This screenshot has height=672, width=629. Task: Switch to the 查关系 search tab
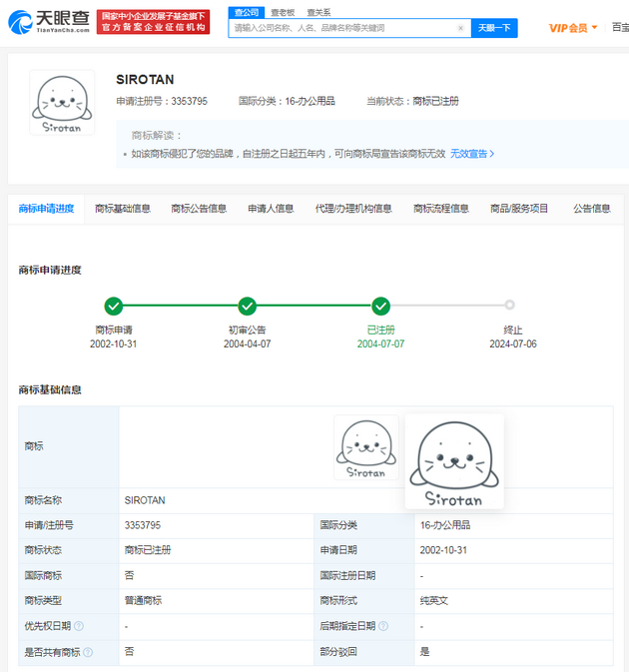pos(318,12)
